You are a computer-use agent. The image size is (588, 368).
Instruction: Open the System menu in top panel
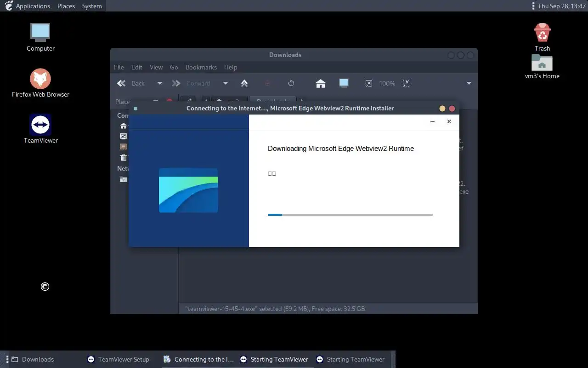click(92, 6)
